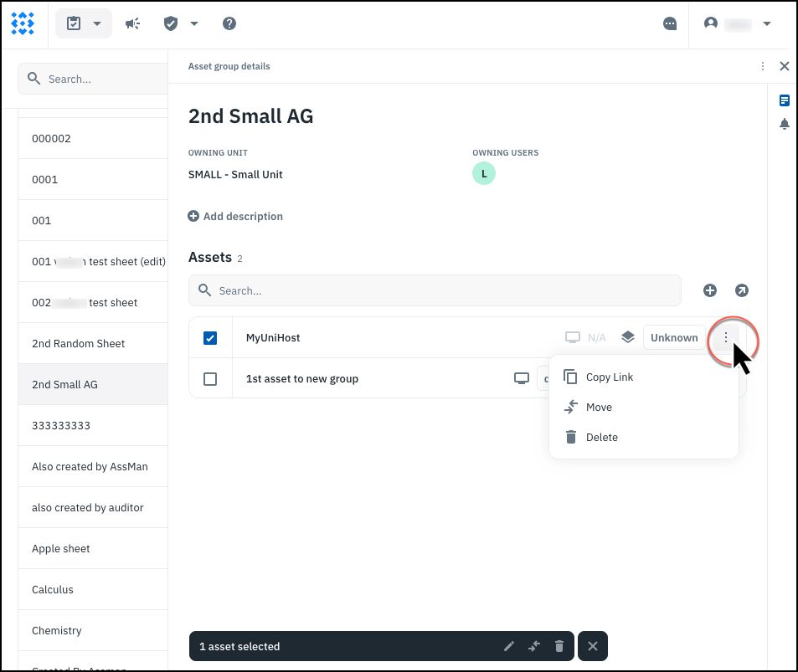Click the trash icon in selection bar
The height and width of the screenshot is (672, 798).
(x=559, y=647)
